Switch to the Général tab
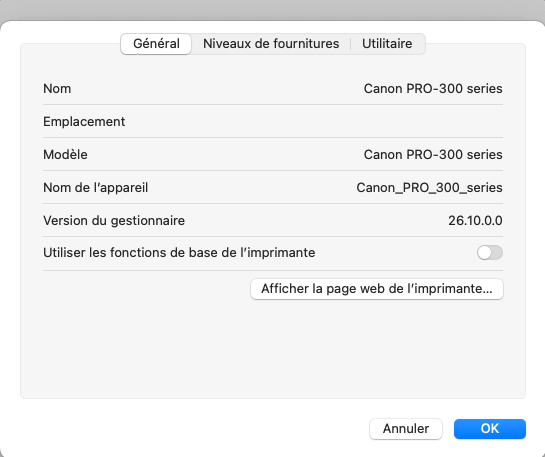 [156, 44]
